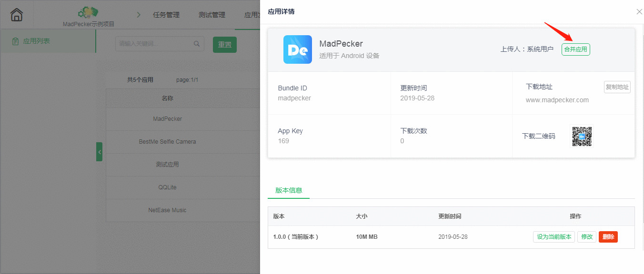Click the green 重置 button
The image size is (644, 274).
[x=225, y=44]
